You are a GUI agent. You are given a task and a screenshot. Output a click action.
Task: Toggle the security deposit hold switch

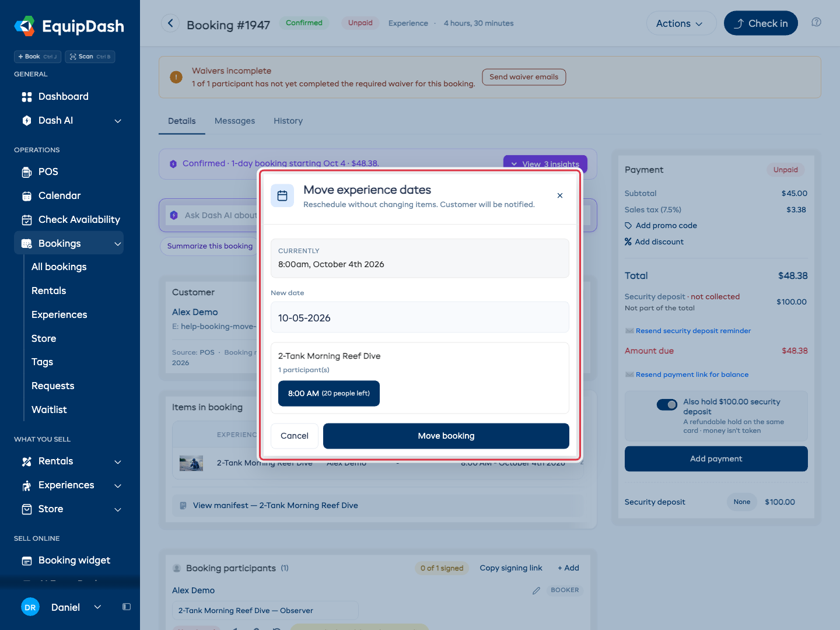tap(667, 404)
